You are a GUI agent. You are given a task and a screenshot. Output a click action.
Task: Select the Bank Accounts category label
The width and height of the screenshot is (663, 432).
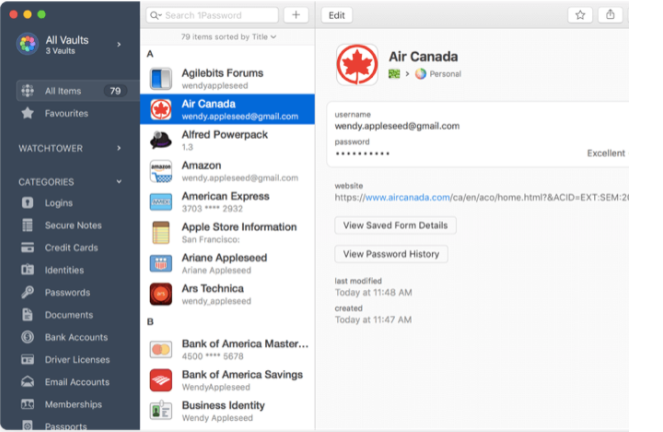pos(76,337)
